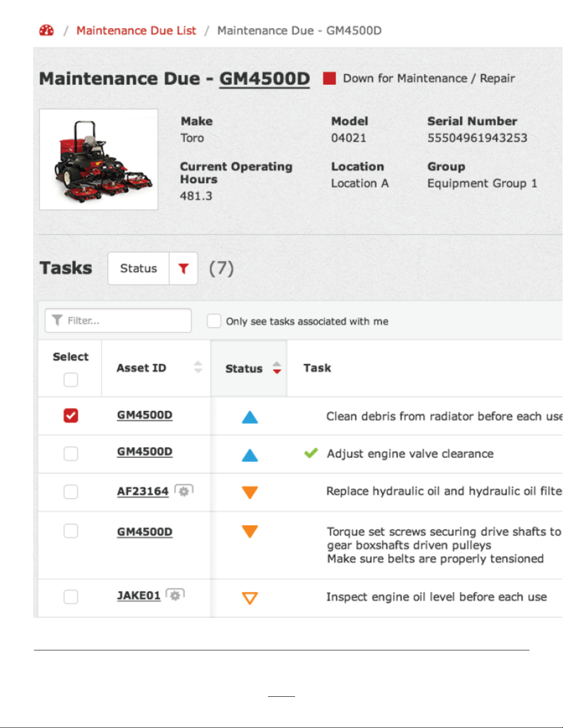Click the Current Operating Hours value 481.3

196,196
